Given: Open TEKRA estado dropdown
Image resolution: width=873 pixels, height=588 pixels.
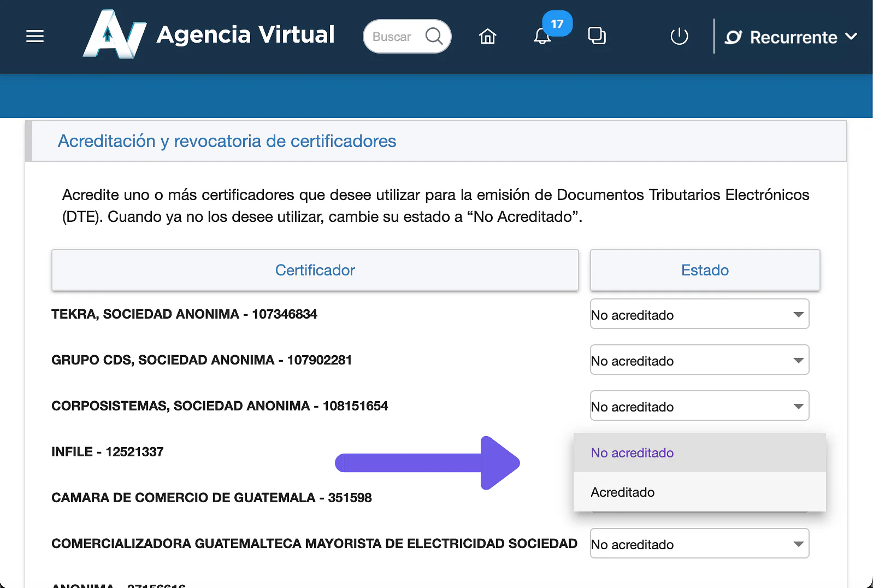Looking at the screenshot, I should 699,314.
